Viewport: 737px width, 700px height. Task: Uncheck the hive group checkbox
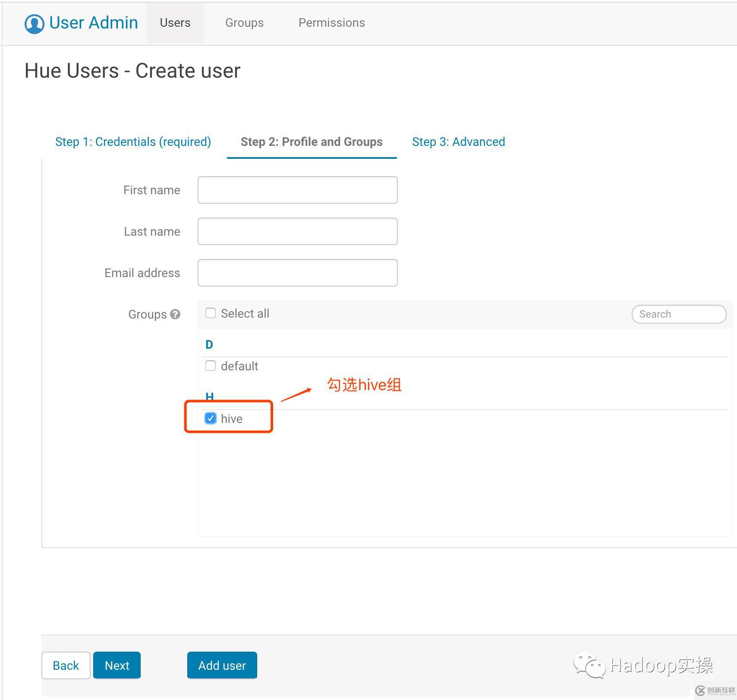tap(211, 418)
